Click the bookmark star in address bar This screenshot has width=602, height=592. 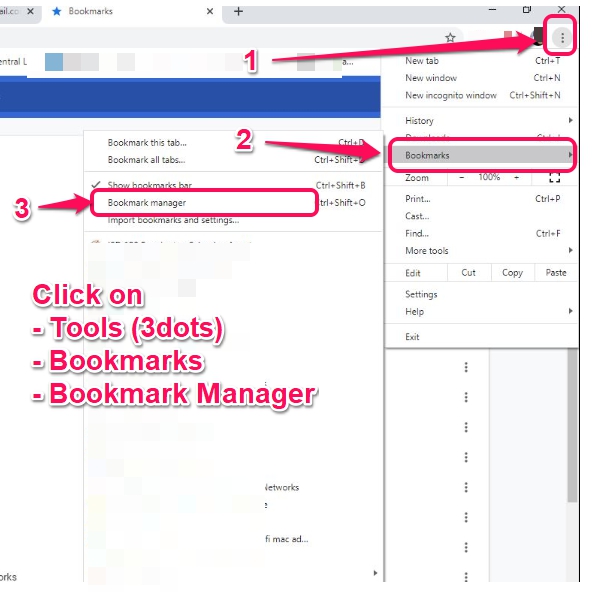[x=450, y=38]
